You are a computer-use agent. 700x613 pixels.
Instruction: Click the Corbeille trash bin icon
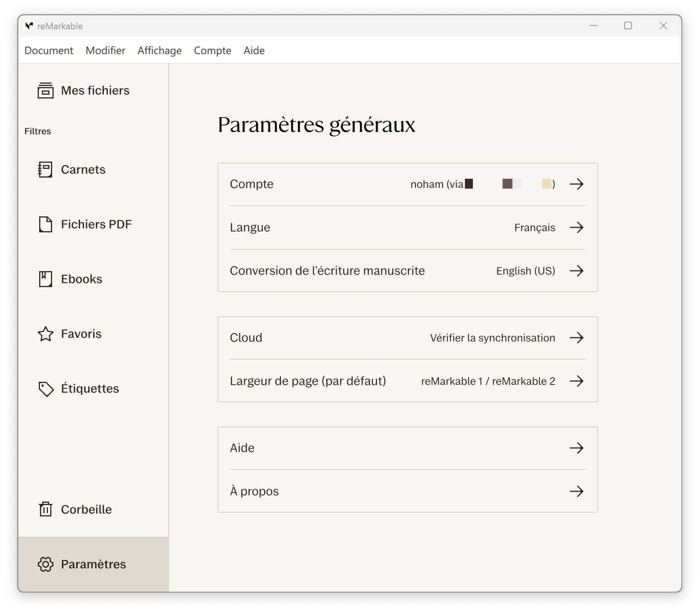coord(46,509)
